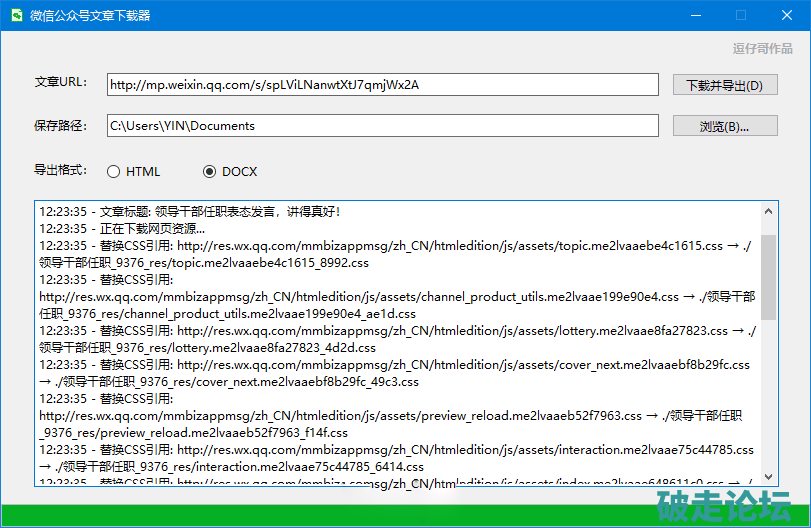Click inside the 保存路径 path field
Viewport: 811px width, 528px height.
[382, 126]
